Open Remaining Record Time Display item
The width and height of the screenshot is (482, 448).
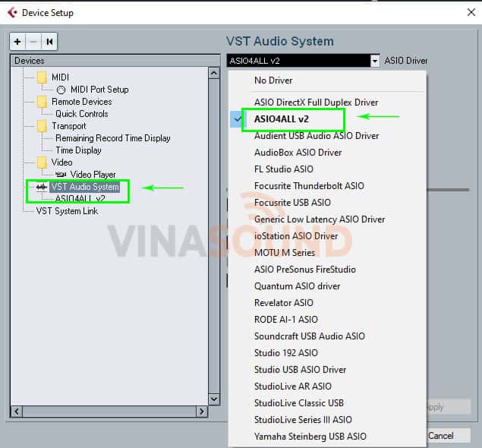(113, 138)
